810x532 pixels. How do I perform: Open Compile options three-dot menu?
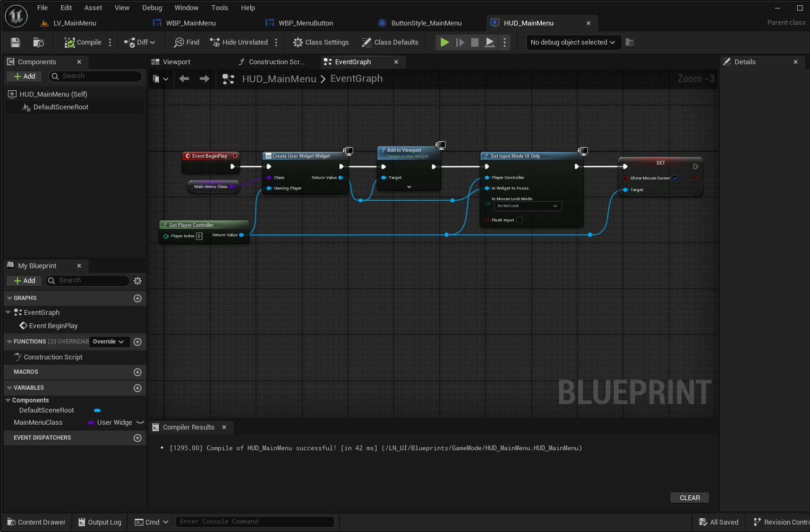click(110, 42)
